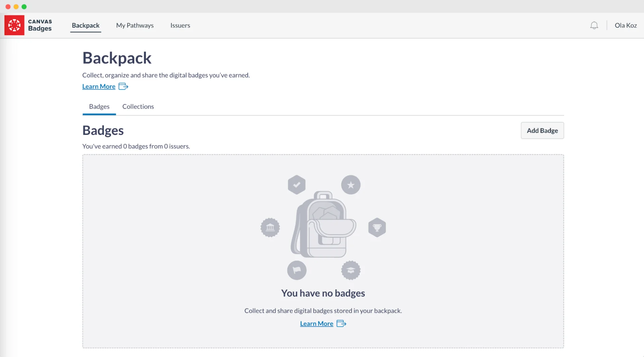Click the 'Collect, organize and share' description text

tap(166, 75)
